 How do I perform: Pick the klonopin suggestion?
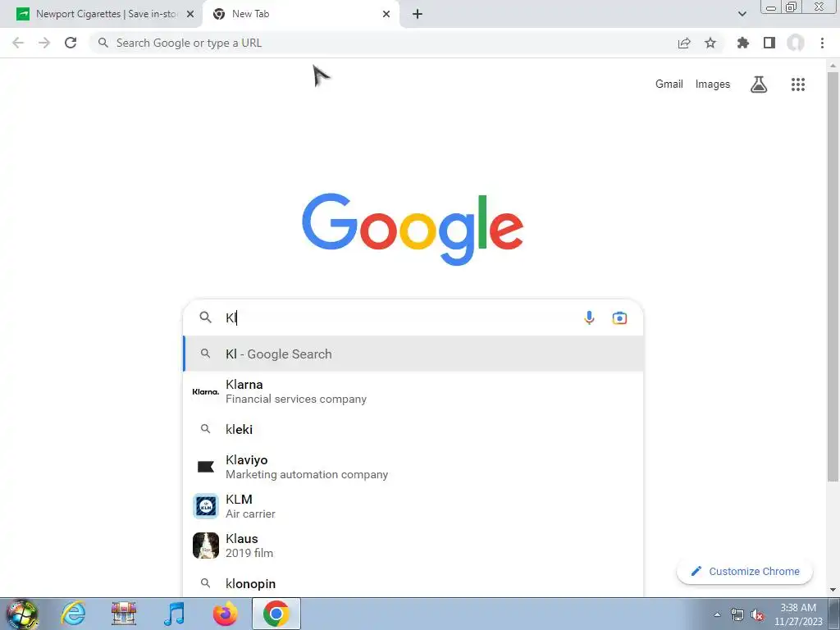point(413,583)
